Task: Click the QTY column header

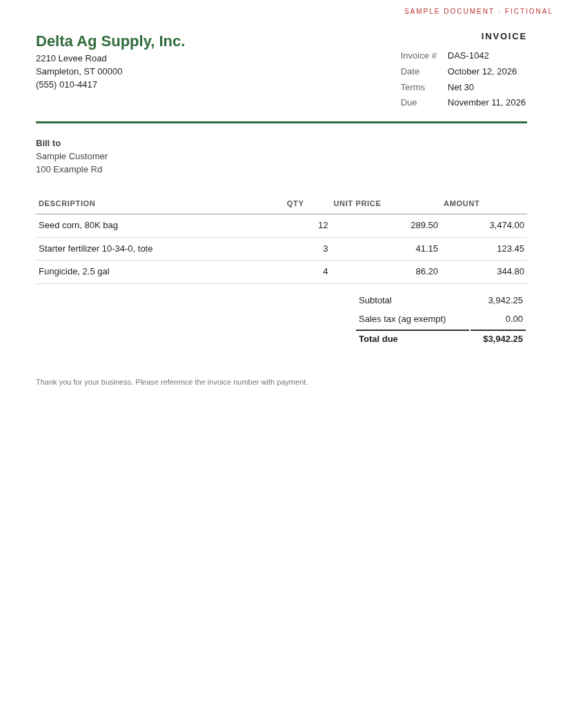Action: click(x=295, y=203)
